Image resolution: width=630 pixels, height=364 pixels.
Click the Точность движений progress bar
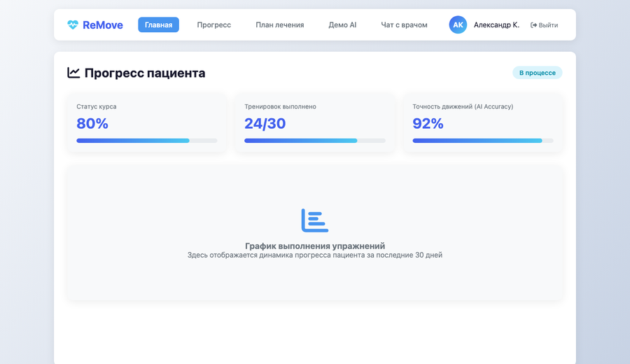click(483, 141)
